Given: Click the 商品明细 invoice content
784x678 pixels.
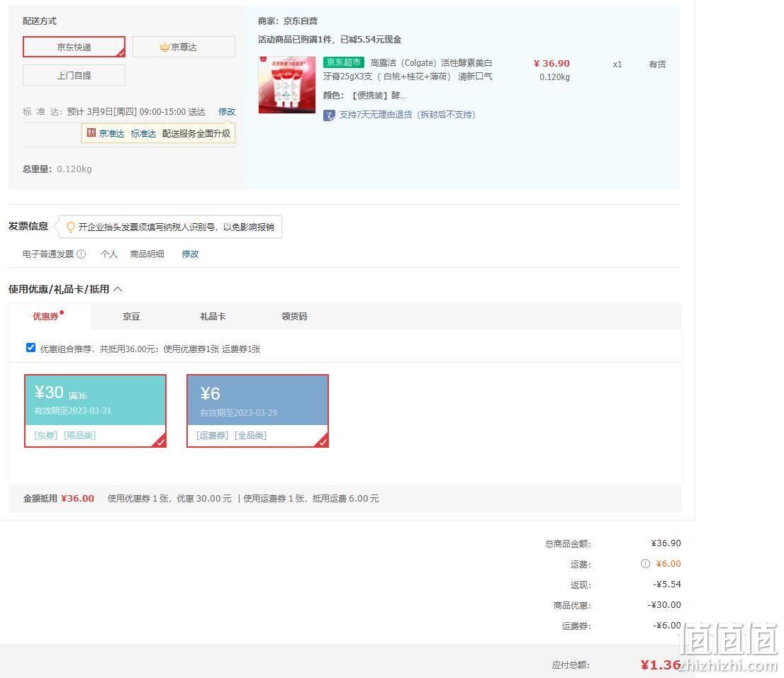Looking at the screenshot, I should 147,254.
